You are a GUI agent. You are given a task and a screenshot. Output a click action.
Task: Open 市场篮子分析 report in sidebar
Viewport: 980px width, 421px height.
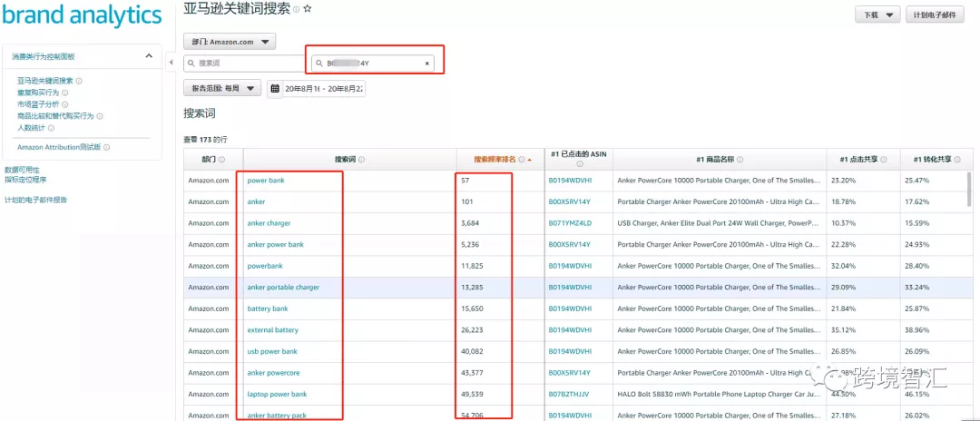point(38,104)
